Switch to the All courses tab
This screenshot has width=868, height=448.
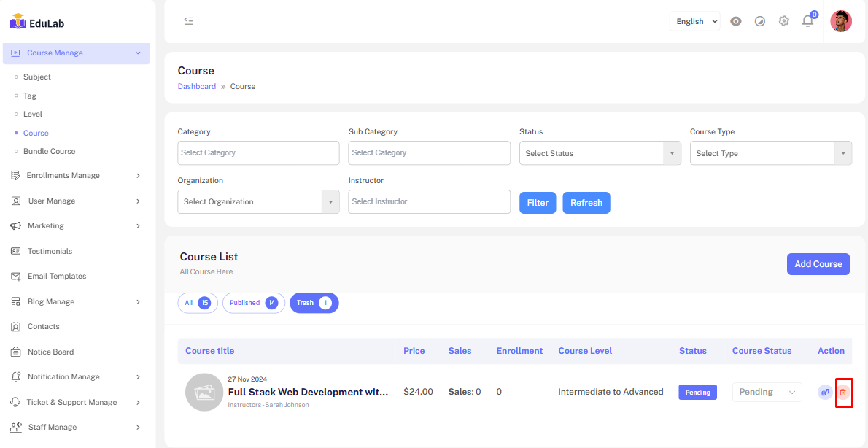197,303
